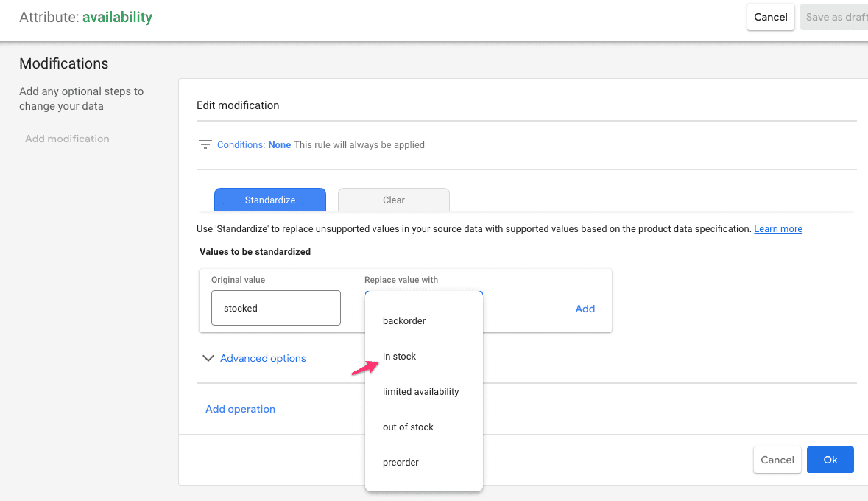Select "preorder" from the dropdown list

[401, 462]
